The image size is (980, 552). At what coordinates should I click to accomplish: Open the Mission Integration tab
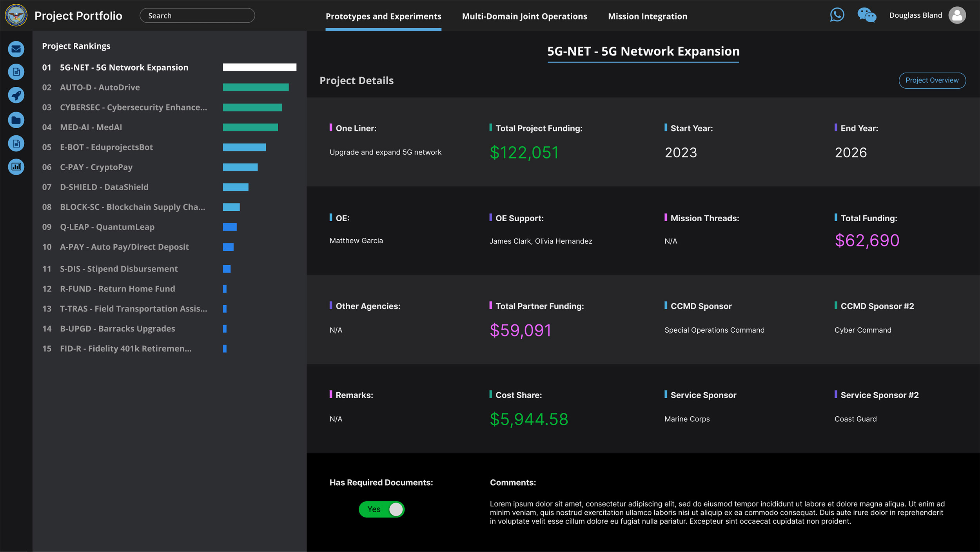647,16
